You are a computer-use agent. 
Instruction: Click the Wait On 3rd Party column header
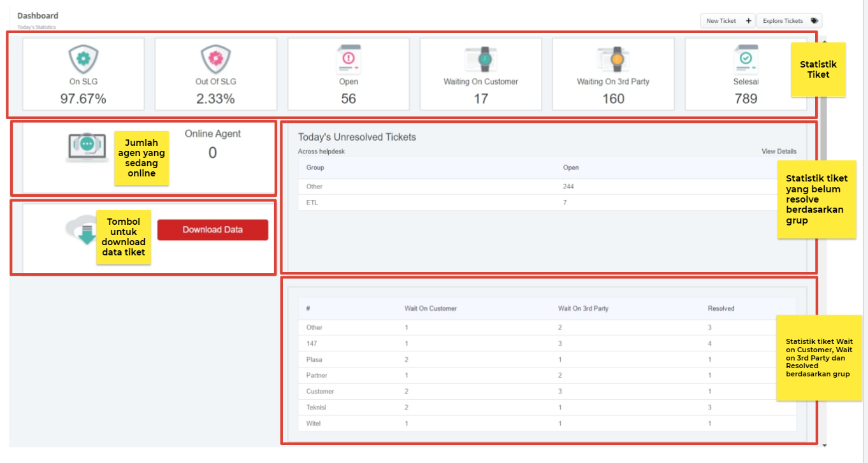click(x=582, y=308)
